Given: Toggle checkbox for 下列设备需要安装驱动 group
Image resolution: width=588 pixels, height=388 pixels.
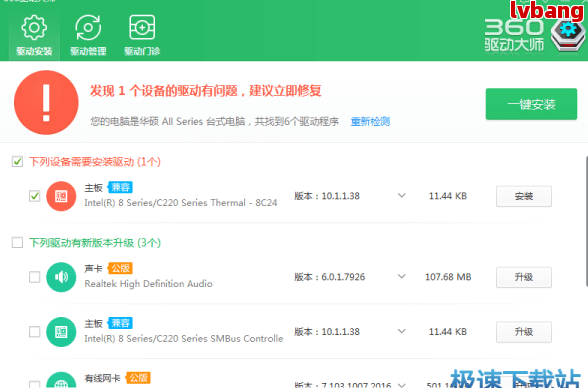Looking at the screenshot, I should [x=17, y=162].
